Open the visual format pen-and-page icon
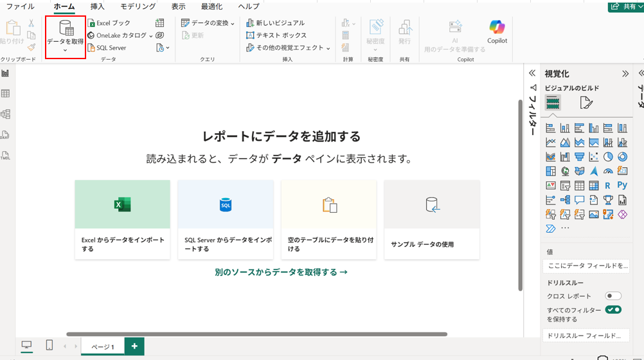The width and height of the screenshot is (644, 360). [x=586, y=103]
